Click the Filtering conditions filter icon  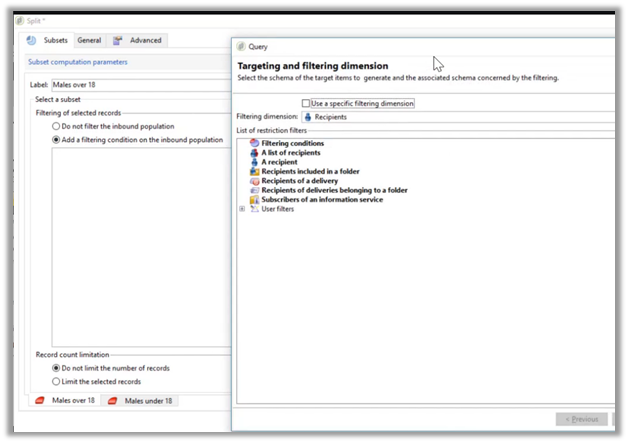254,143
